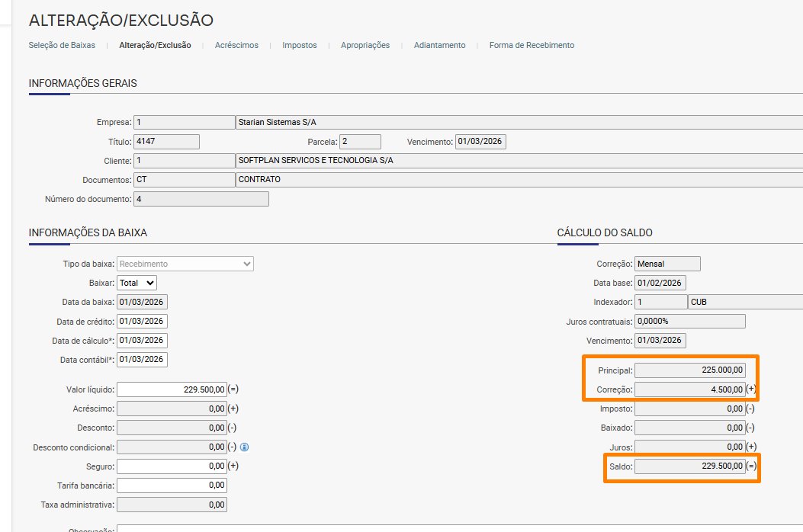Click the Data de cálculo date field
The width and height of the screenshot is (803, 532).
[x=142, y=341]
